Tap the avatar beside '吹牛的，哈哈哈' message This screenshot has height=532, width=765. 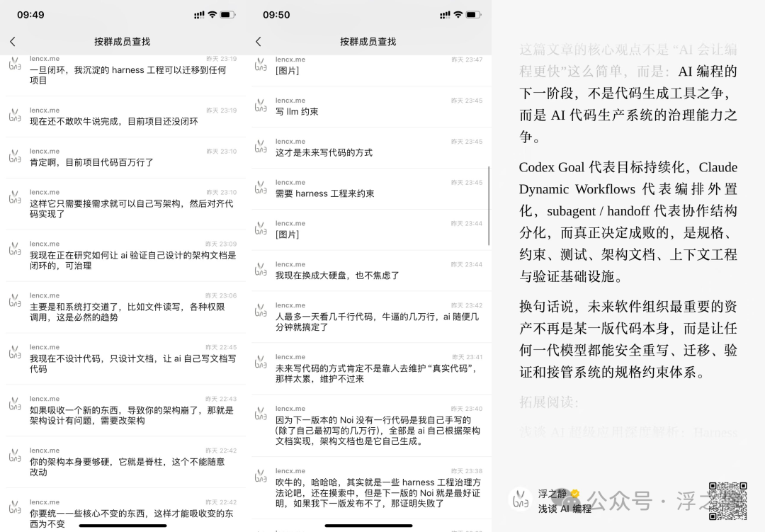point(261,476)
